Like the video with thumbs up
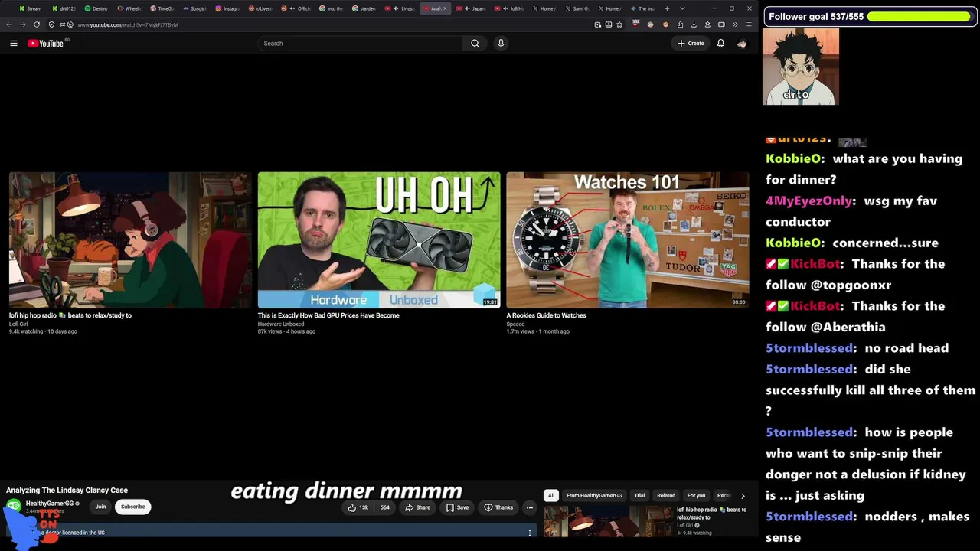 (x=358, y=507)
